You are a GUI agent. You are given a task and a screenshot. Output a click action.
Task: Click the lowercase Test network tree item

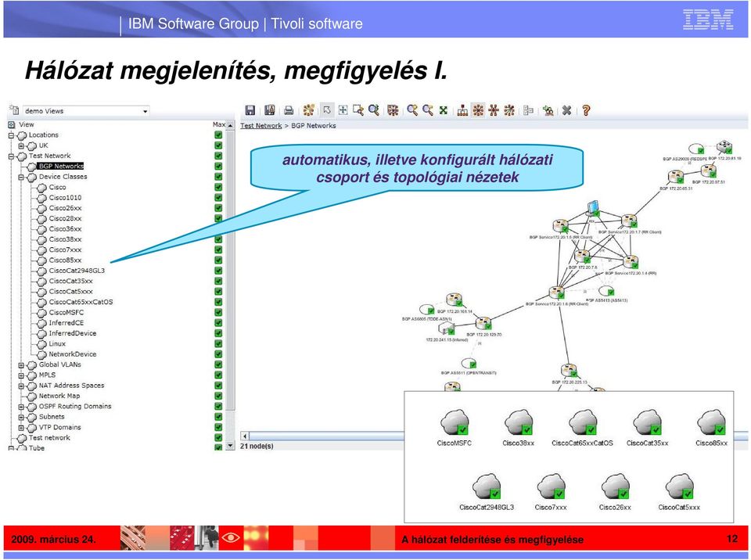(x=49, y=437)
